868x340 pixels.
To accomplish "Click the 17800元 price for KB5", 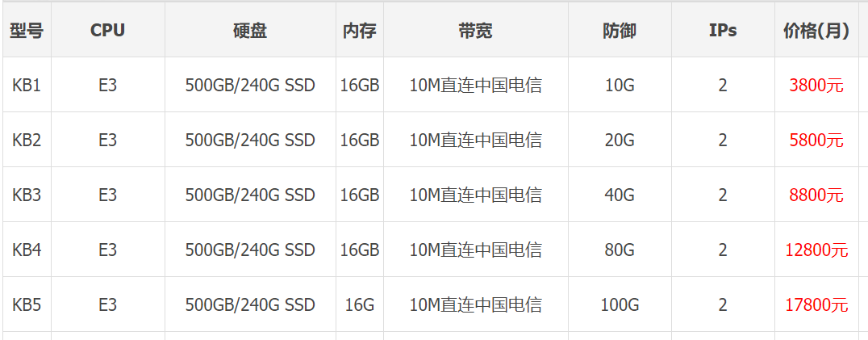I will [816, 304].
